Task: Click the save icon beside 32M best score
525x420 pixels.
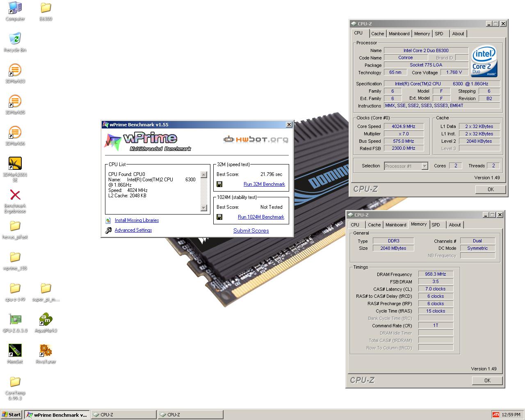Action: (219, 184)
